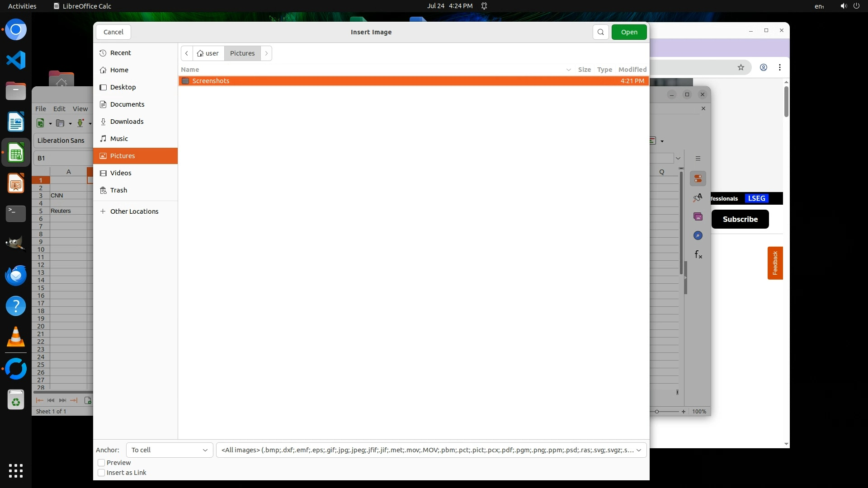Enable the Preview checkbox
868x488 pixels.
(102, 463)
